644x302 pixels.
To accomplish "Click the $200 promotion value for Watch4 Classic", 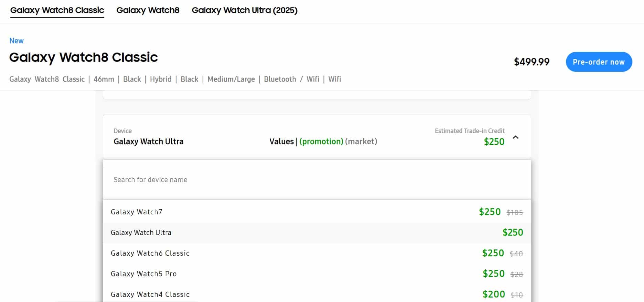I will click(x=494, y=294).
